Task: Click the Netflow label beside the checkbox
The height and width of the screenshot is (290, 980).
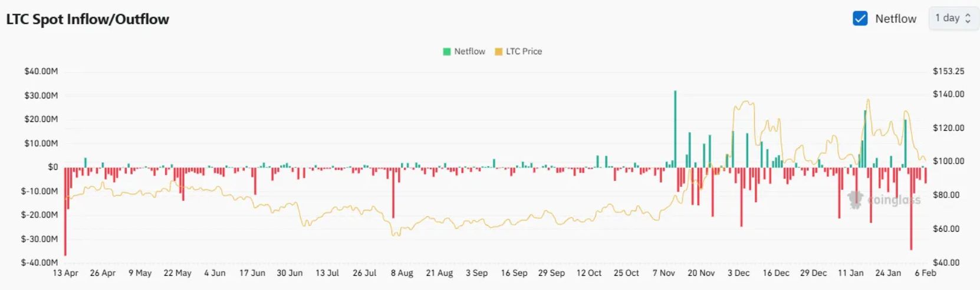Action: point(895,18)
